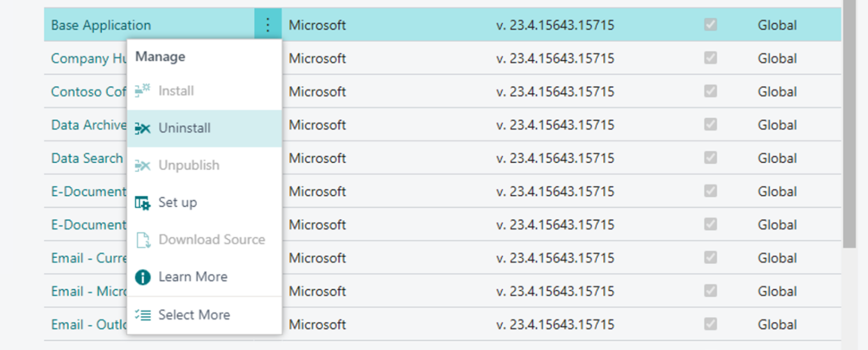Click the Unpublish icon
The height and width of the screenshot is (350, 868).
[x=142, y=165]
